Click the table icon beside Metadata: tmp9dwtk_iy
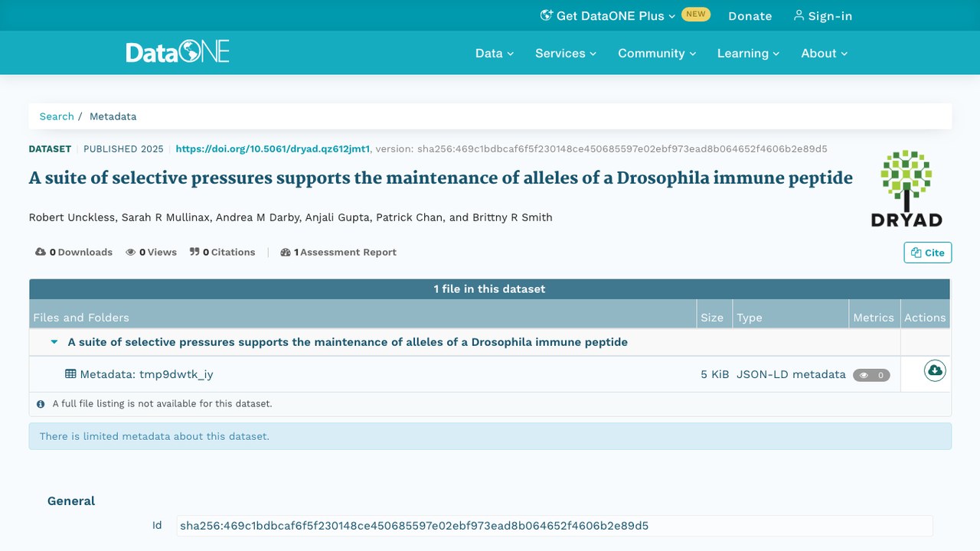The width and height of the screenshot is (980, 551). click(x=70, y=374)
